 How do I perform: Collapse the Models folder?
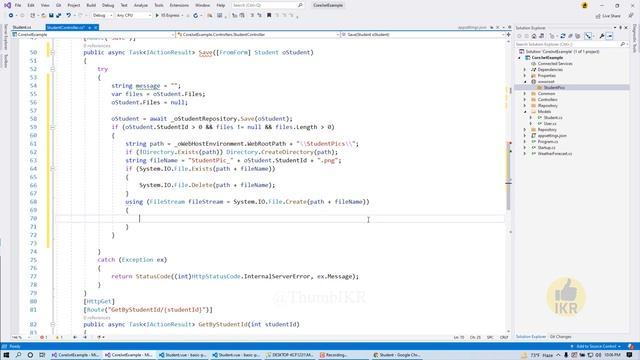(x=525, y=111)
